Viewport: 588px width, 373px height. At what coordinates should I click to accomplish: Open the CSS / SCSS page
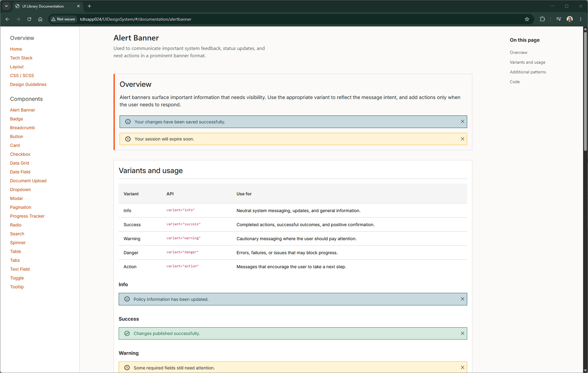click(22, 75)
